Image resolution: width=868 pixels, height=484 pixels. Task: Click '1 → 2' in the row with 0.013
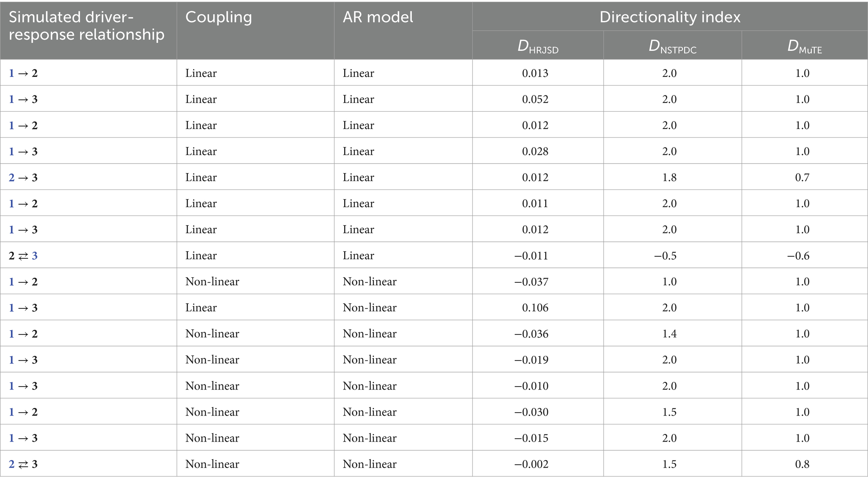[x=23, y=73]
